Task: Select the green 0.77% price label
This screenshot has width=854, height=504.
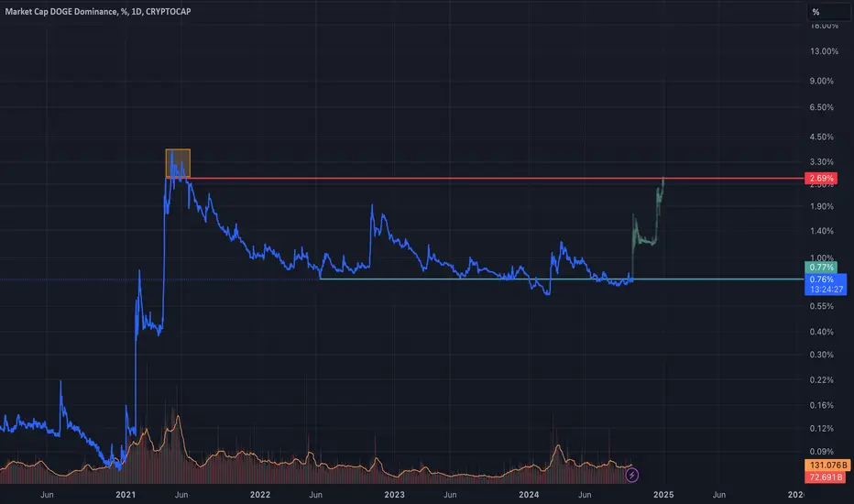Action: coord(821,268)
